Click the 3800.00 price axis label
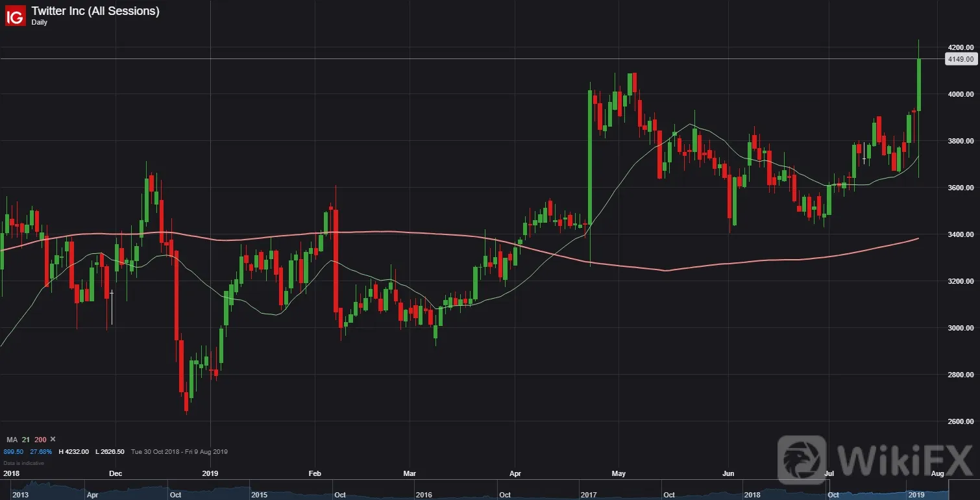Image resolution: width=980 pixels, height=500 pixels. 961,141
